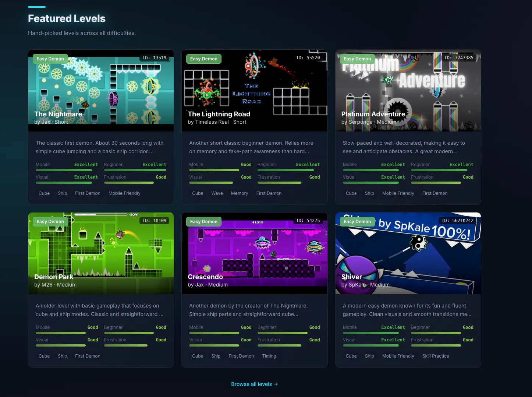Click the Mobile Friendly tag on The Nightmare

124,193
